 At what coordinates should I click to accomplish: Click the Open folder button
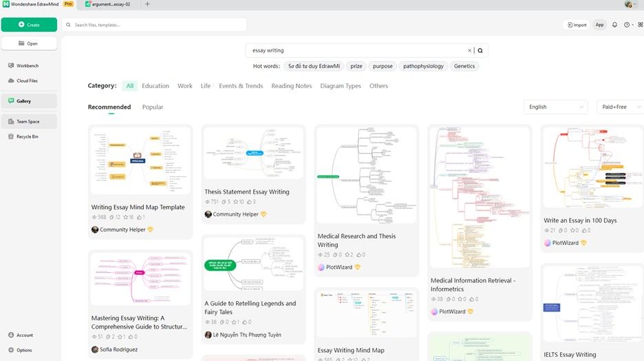click(29, 43)
